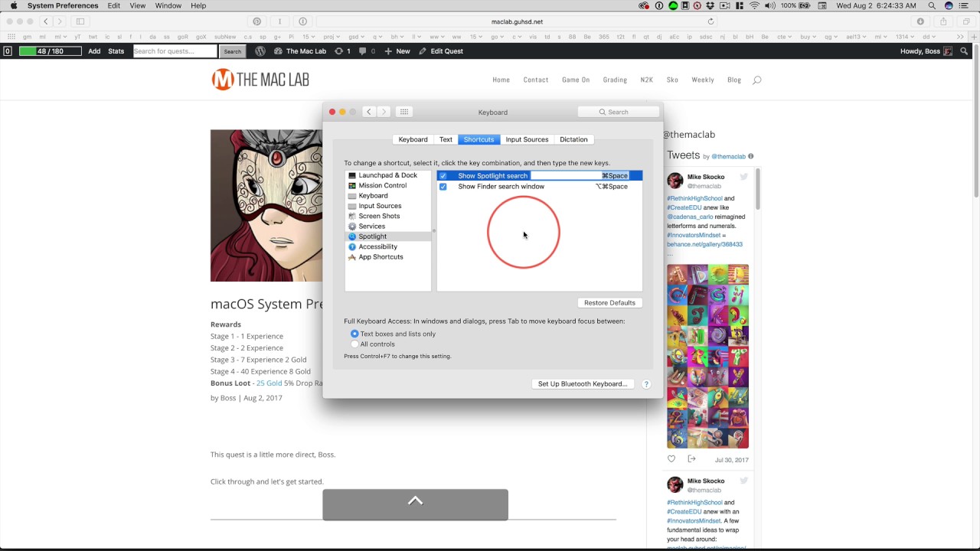Open 1314 bookmarks folder dropdown
980x551 pixels.
[905, 37]
